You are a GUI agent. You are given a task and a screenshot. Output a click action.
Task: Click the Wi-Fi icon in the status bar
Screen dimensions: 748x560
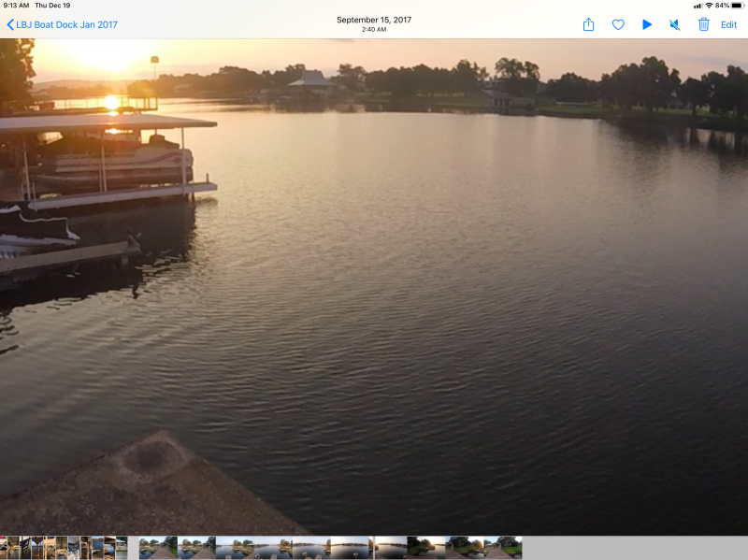pyautogui.click(x=709, y=6)
